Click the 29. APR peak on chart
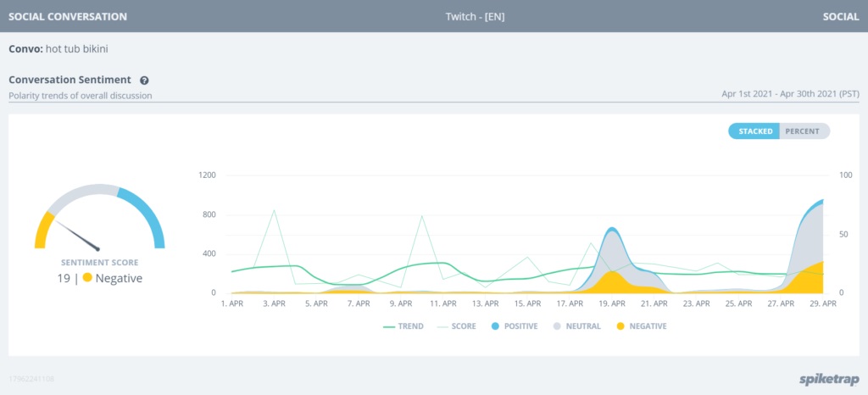The image size is (868, 395). point(821,201)
